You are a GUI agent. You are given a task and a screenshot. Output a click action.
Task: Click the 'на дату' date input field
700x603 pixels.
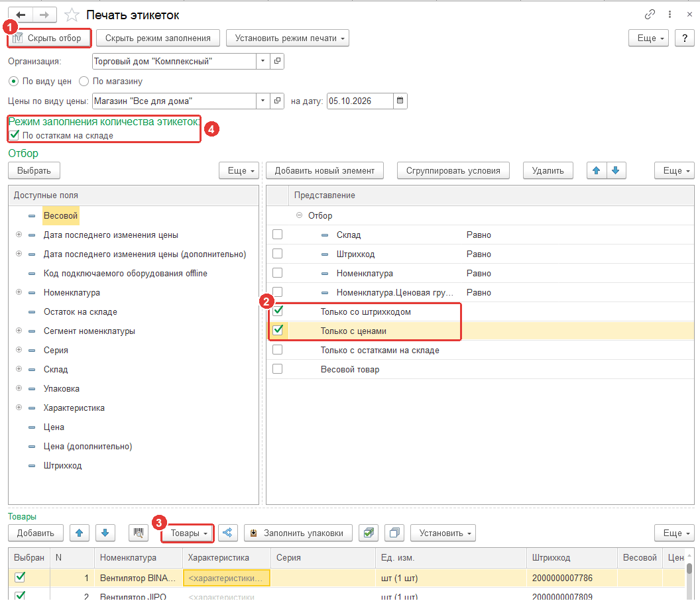point(360,101)
